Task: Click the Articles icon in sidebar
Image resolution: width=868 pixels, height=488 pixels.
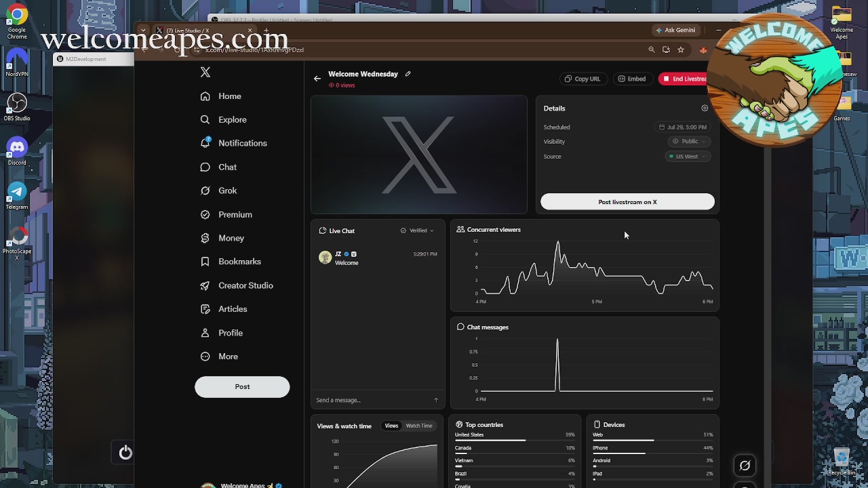Action: point(205,309)
